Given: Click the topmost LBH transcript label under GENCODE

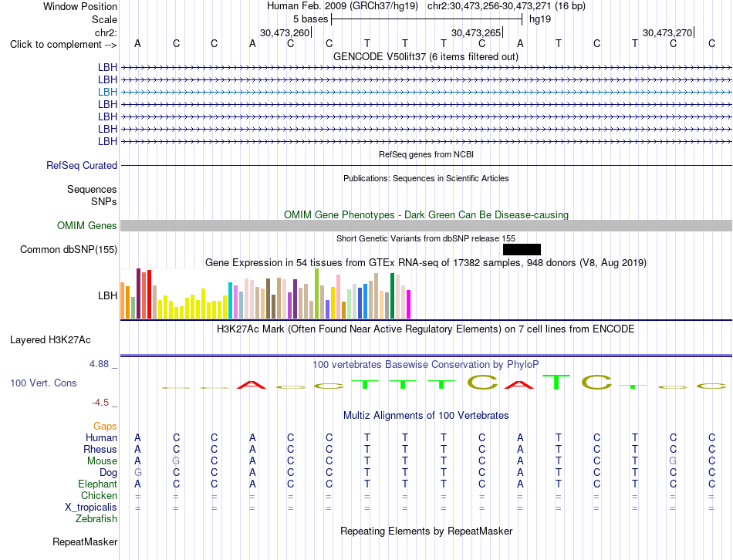Looking at the screenshot, I should pos(107,67).
